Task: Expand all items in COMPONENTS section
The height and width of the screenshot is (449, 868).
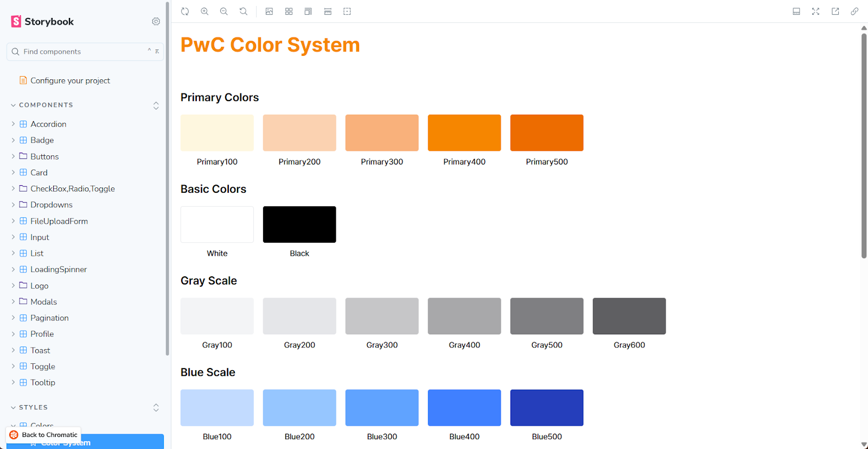Action: 156,105
